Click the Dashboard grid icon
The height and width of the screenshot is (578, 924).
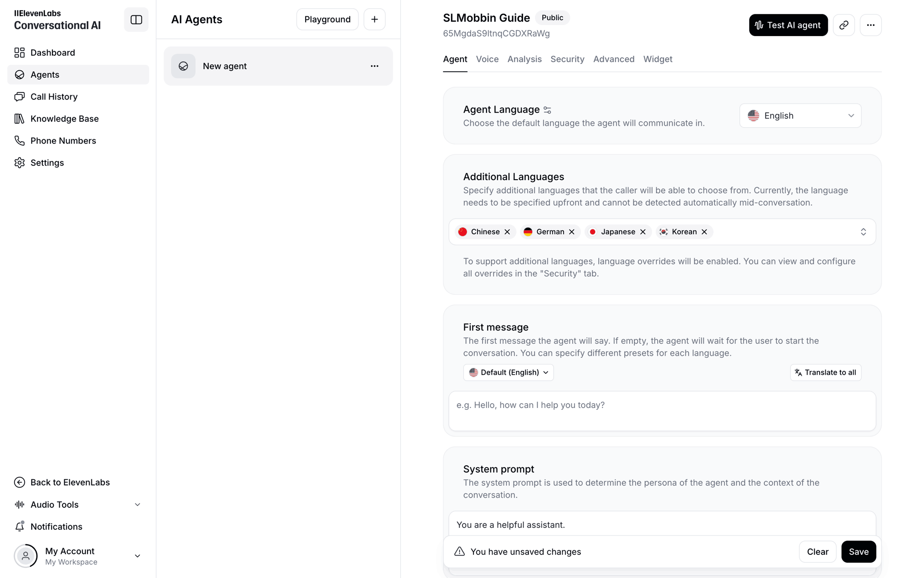click(x=20, y=53)
